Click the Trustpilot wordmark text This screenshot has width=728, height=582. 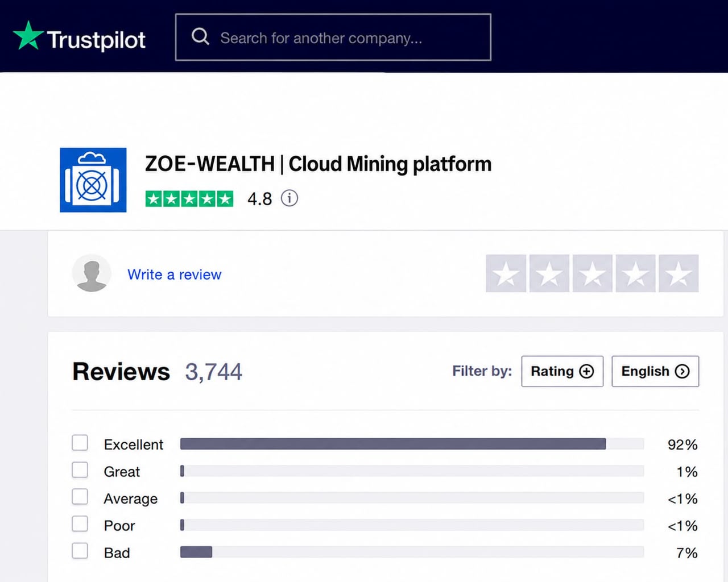click(x=96, y=40)
